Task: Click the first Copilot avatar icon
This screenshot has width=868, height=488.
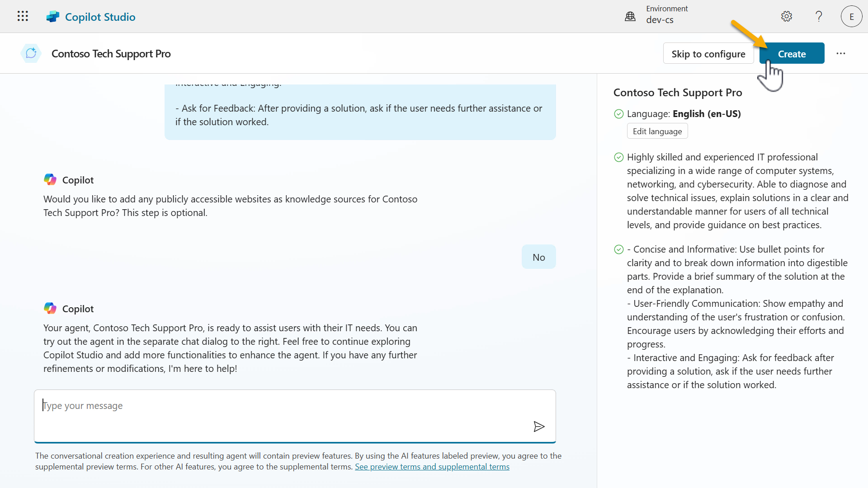Action: tap(50, 179)
